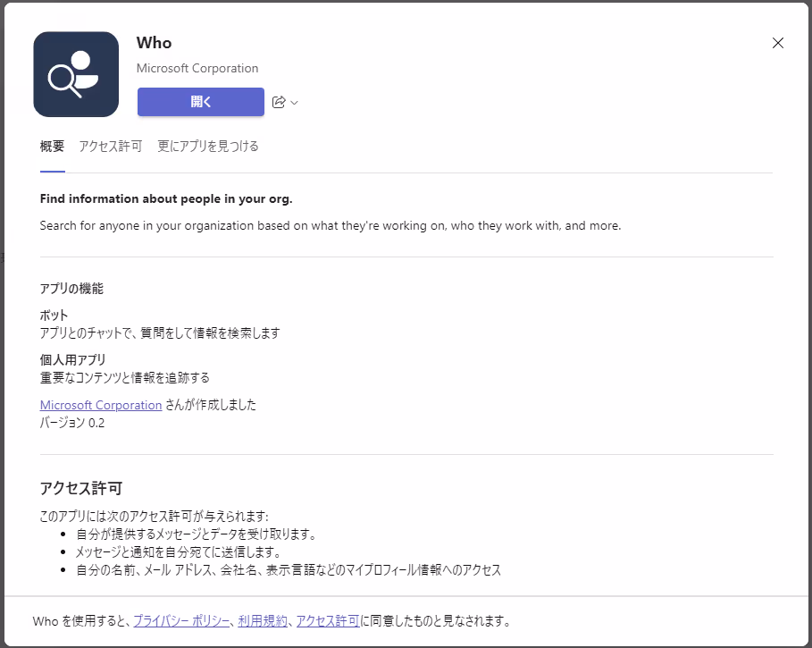This screenshot has height=648, width=812.
Task: Open the 利用規約 link
Action: 263,620
